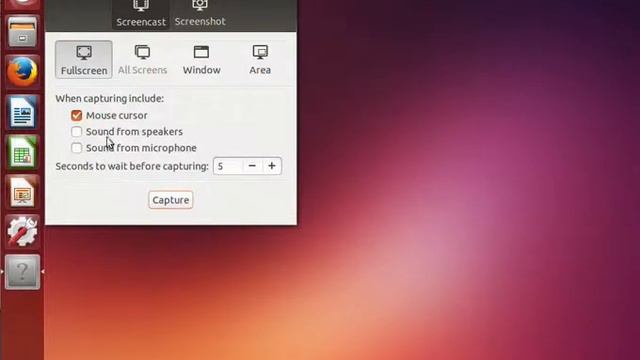The height and width of the screenshot is (360, 640).
Task: Increase wait seconds with plus button
Action: click(272, 166)
